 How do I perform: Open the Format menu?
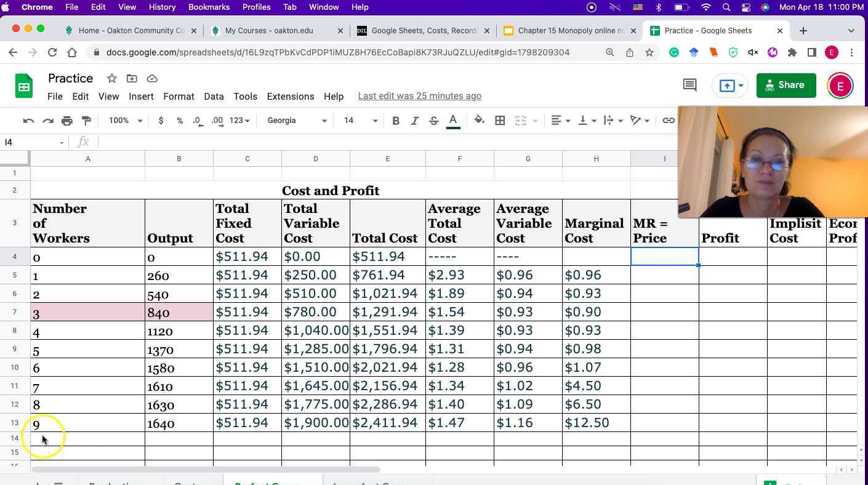179,97
